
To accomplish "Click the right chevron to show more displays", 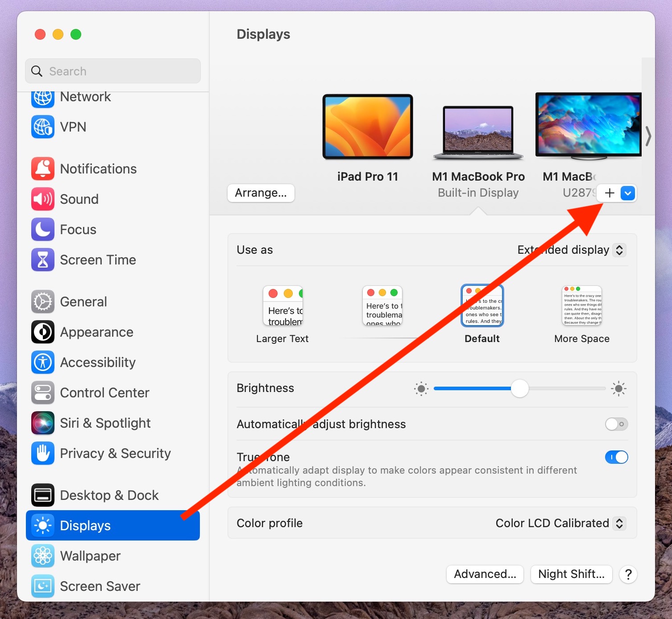I will click(x=648, y=136).
